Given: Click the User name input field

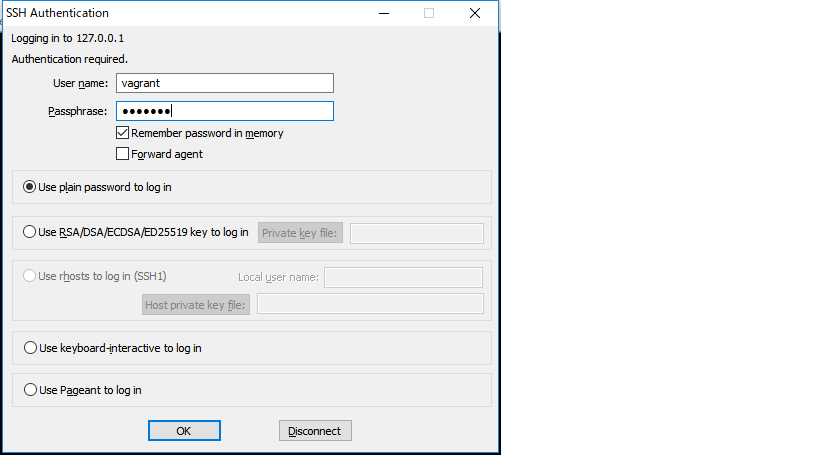Looking at the screenshot, I should (x=225, y=83).
